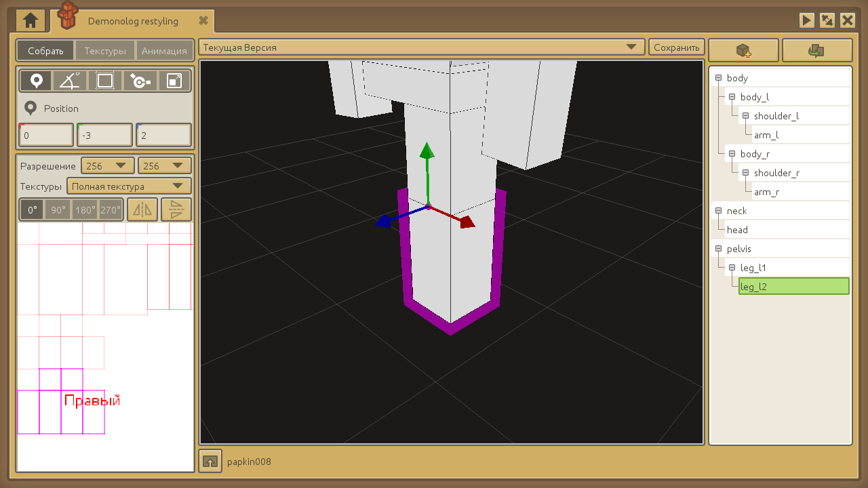This screenshot has width=868, height=488.
Task: Click the Сохранить button
Action: pyautogui.click(x=676, y=47)
